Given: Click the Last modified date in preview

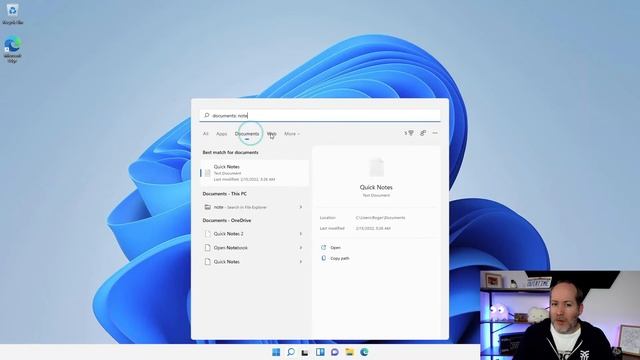Looking at the screenshot, I should pos(373,229).
